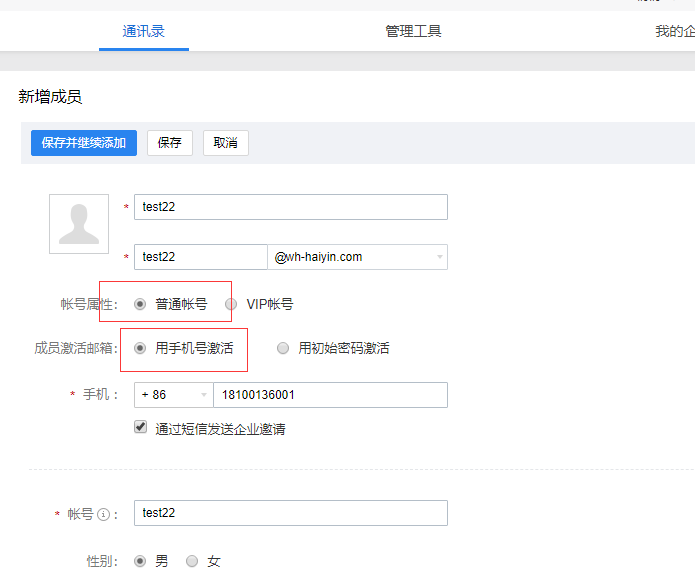Viewport: 695px width, 579px height.
Task: Click the 保存并继续添加 button
Action: (x=84, y=143)
